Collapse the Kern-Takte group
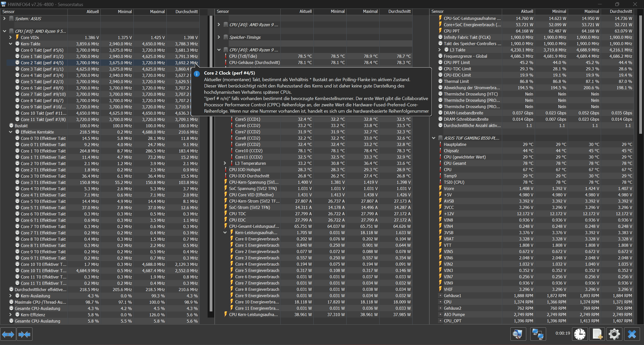Screen dimensions: 644x345 point(10,44)
